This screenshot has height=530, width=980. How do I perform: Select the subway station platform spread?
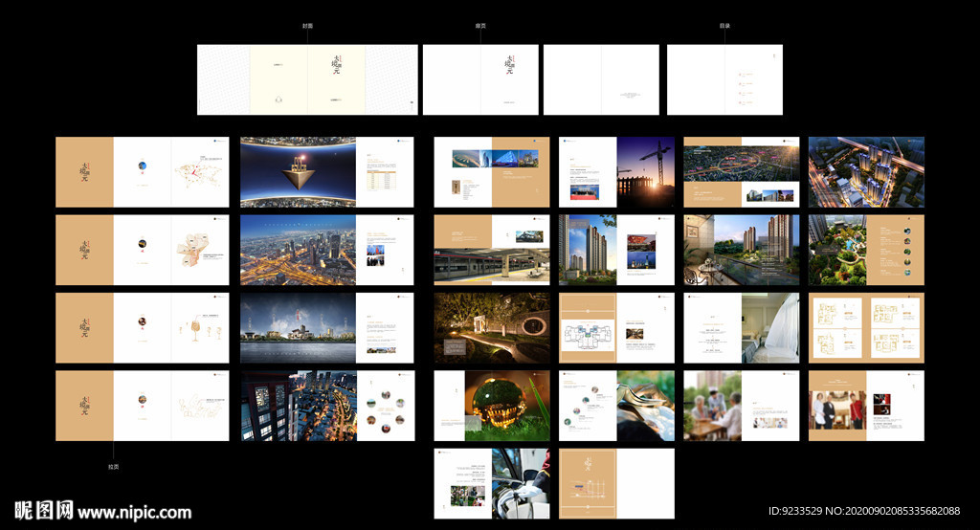click(492, 250)
